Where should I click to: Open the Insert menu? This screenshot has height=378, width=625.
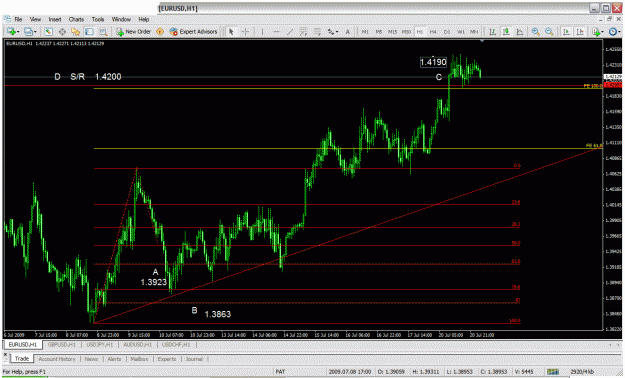click(55, 19)
